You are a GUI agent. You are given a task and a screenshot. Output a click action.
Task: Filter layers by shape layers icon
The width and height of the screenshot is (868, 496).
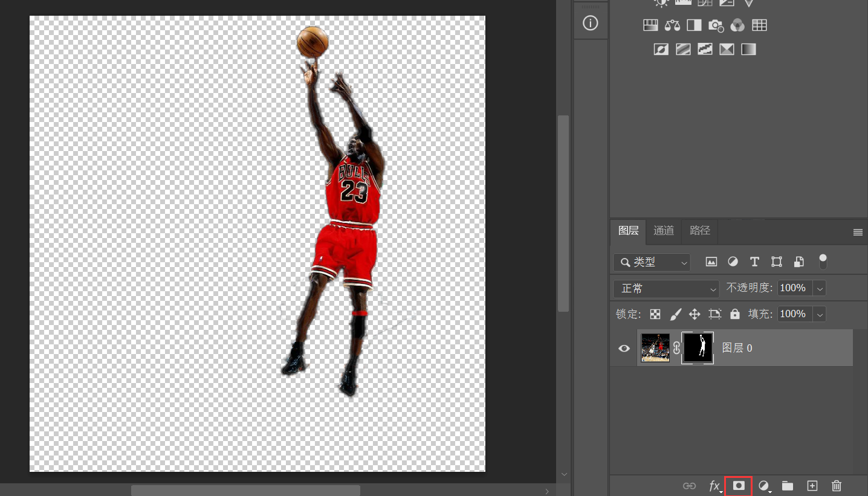click(x=777, y=262)
